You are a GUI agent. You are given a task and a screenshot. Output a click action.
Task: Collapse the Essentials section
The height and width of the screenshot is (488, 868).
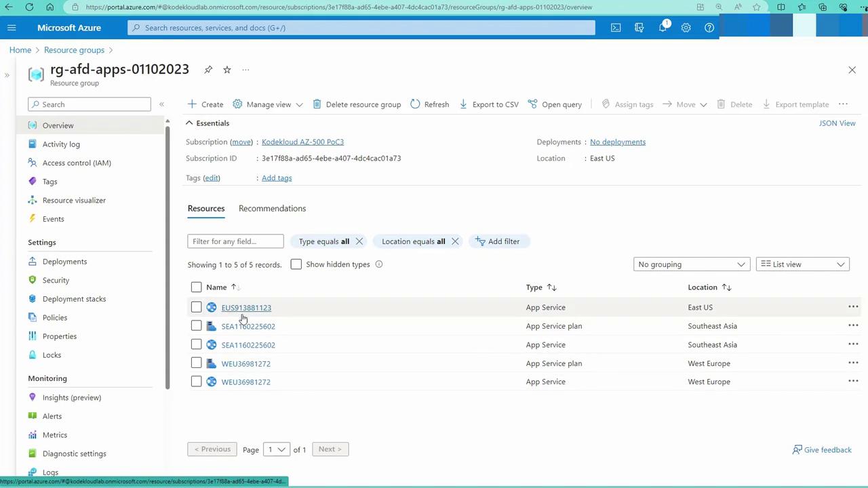point(189,123)
